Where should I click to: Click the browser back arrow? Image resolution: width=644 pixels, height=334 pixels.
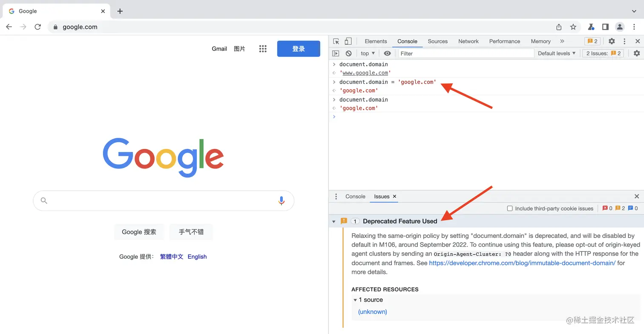point(9,27)
